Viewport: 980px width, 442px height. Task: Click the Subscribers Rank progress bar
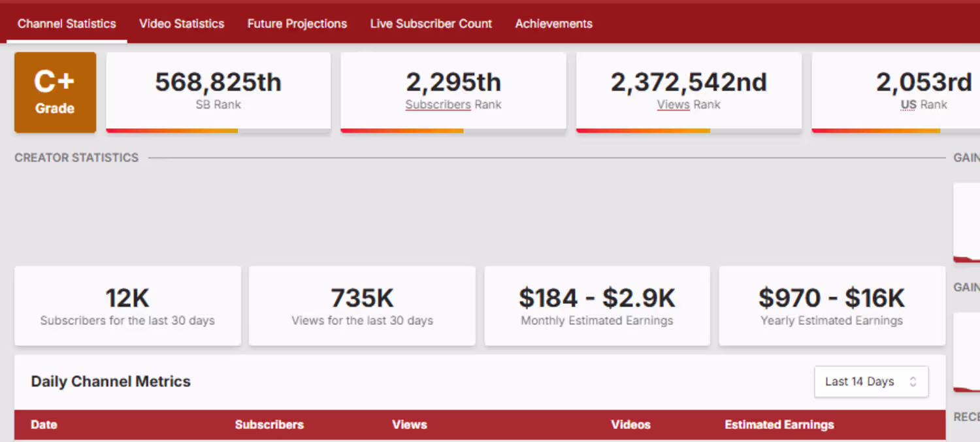(x=453, y=131)
